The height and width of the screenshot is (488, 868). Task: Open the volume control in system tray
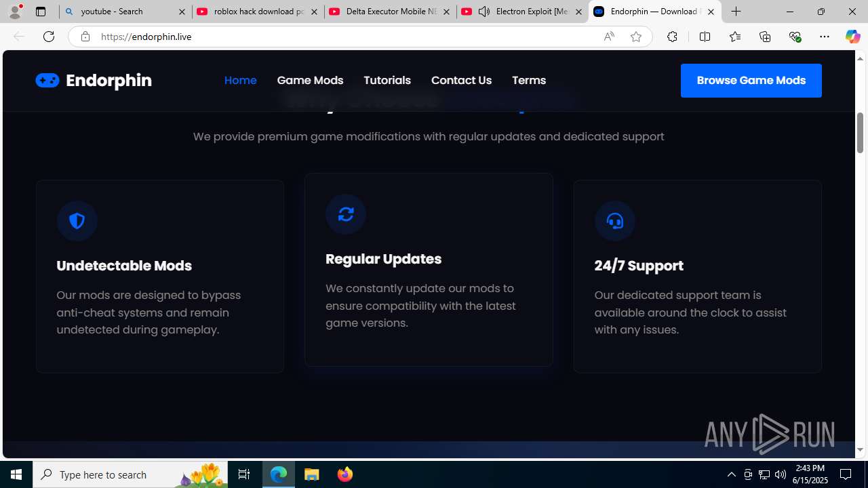click(780, 474)
